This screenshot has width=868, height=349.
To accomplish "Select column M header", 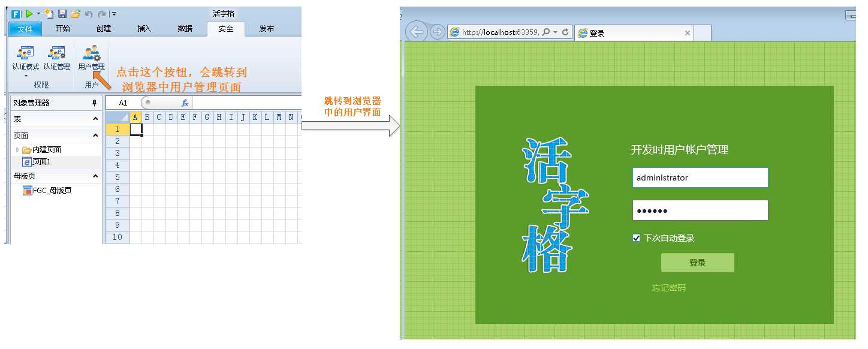I will [x=279, y=117].
